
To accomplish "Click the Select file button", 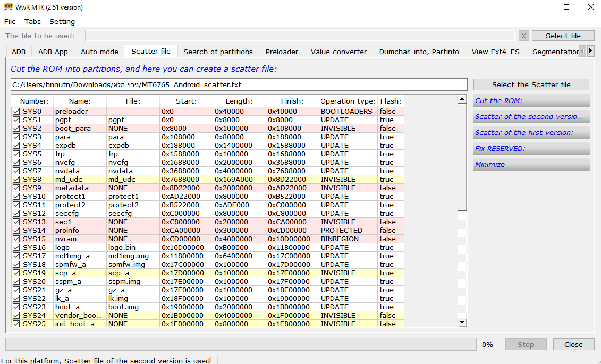I will pos(563,36).
